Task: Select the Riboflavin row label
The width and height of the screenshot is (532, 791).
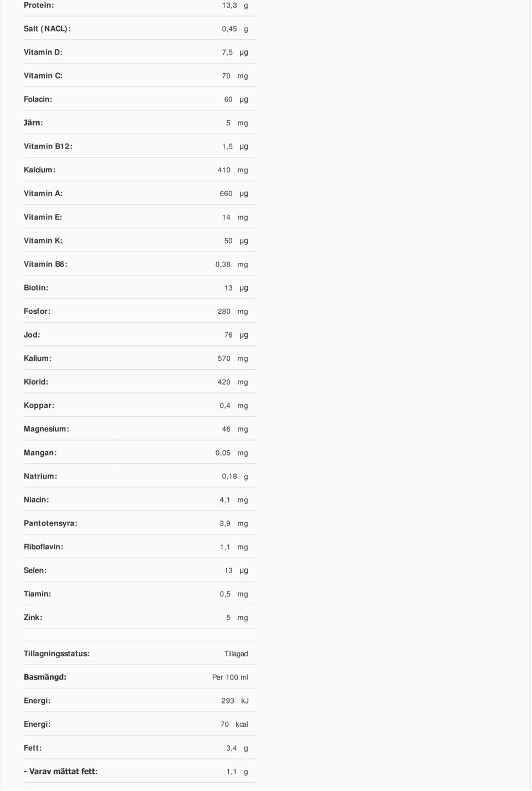Action: tap(43, 547)
